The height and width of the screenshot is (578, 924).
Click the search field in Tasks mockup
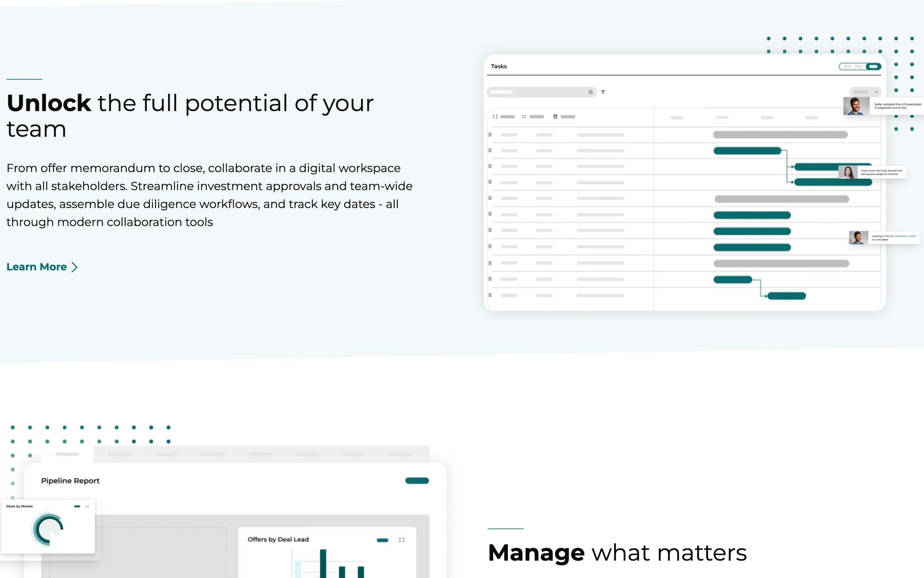(541, 92)
